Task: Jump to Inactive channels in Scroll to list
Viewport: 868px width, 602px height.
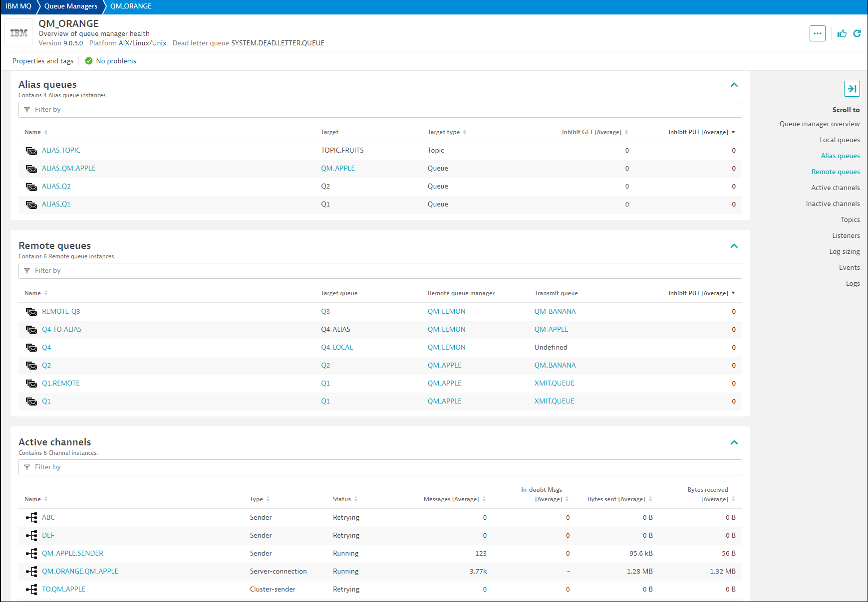Action: tap(833, 203)
